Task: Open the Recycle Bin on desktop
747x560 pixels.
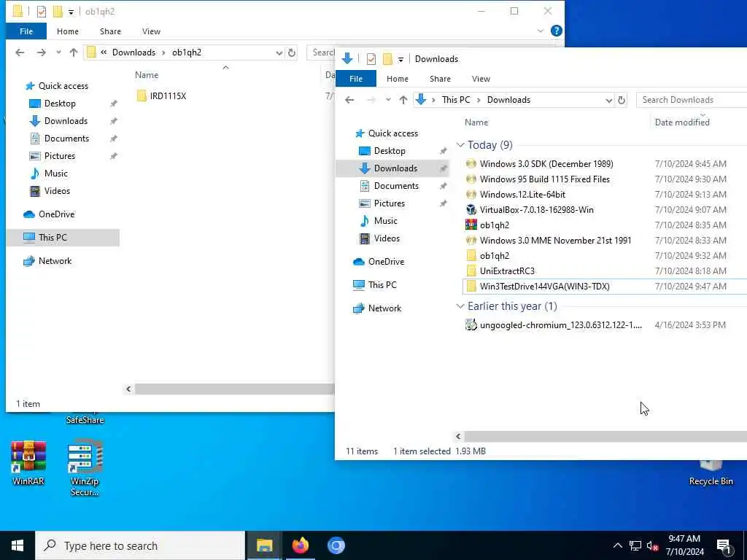Action: (x=711, y=472)
